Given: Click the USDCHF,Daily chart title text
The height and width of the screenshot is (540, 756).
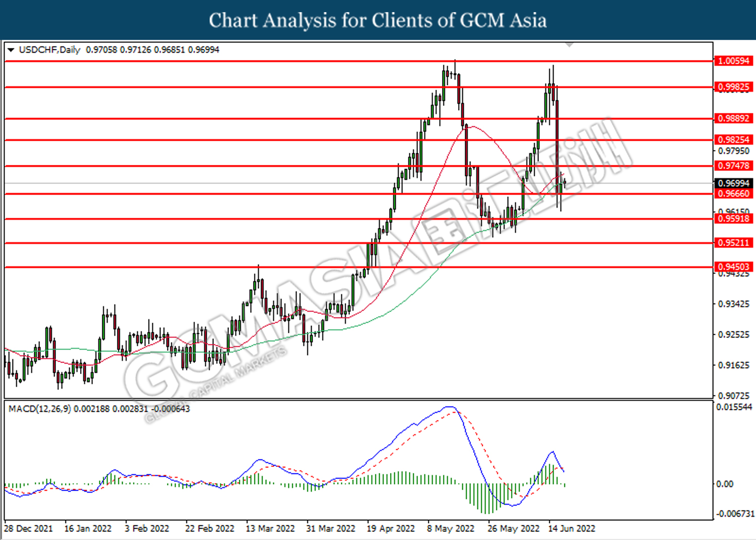Looking at the screenshot, I should [x=49, y=50].
